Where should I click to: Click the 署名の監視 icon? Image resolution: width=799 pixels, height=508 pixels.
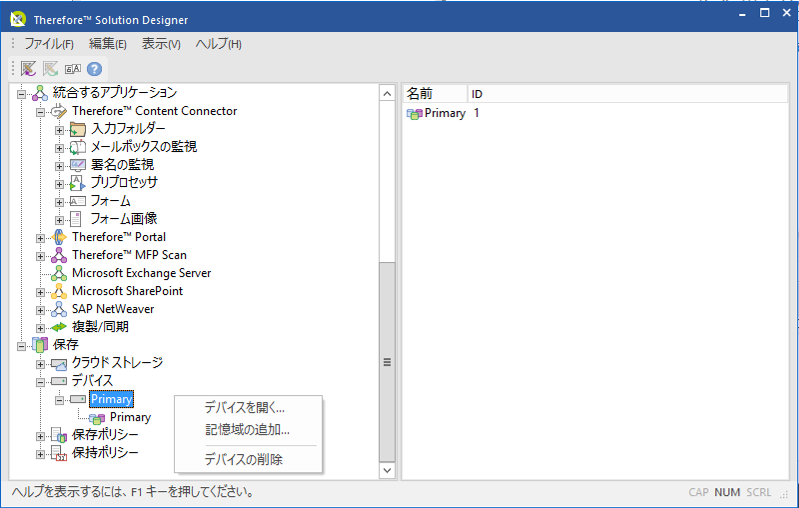pyautogui.click(x=77, y=165)
